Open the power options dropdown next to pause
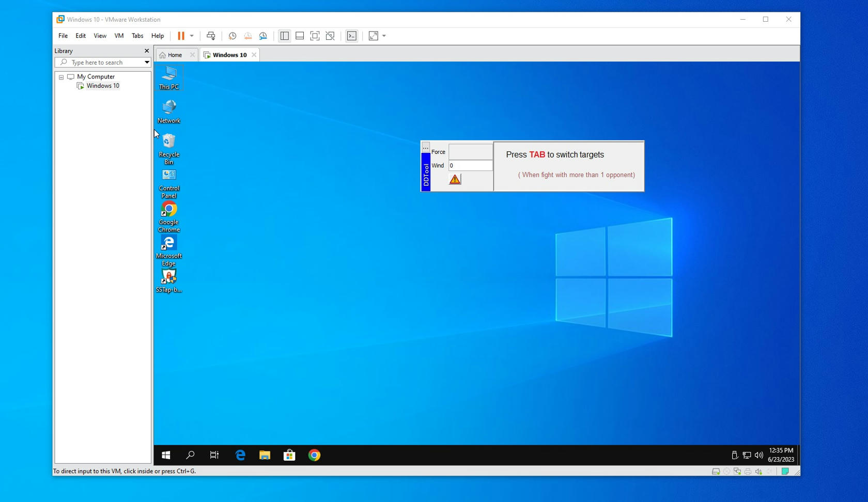This screenshot has width=868, height=502. coord(192,36)
